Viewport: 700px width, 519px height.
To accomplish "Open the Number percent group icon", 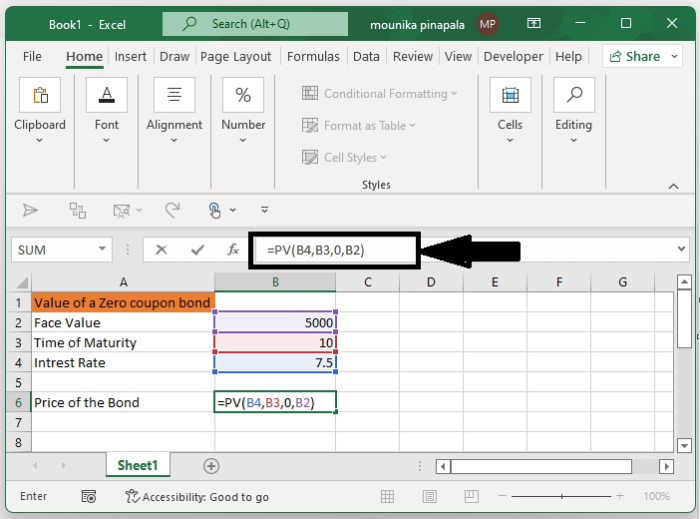I will pos(243,95).
